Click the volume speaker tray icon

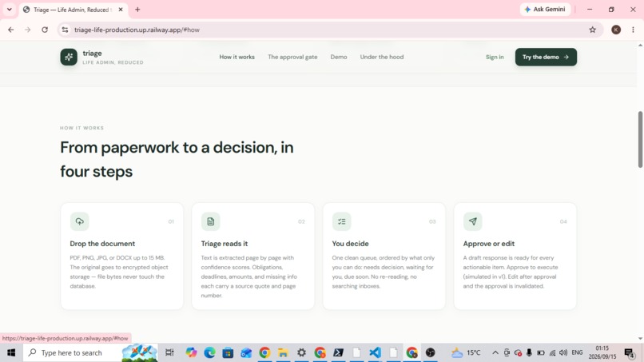563,352
